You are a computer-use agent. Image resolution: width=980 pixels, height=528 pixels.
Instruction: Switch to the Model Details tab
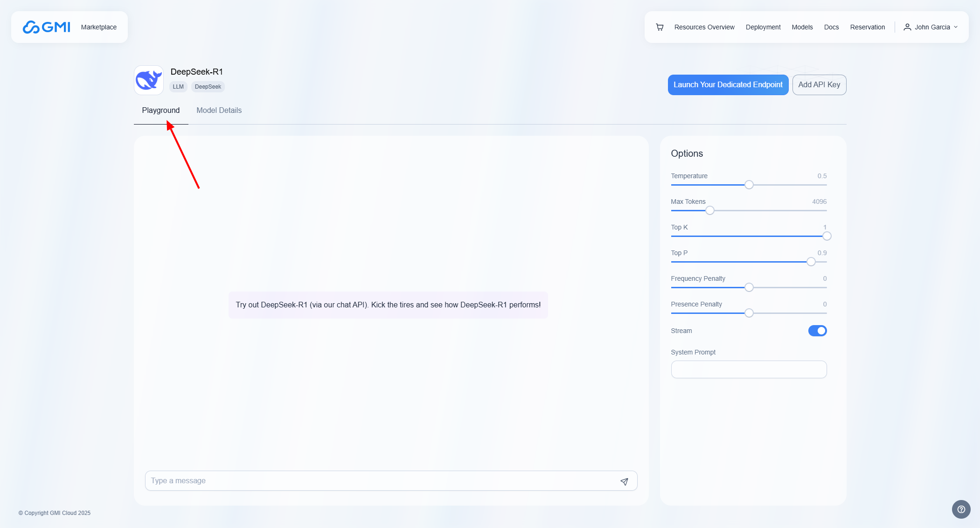coord(219,111)
